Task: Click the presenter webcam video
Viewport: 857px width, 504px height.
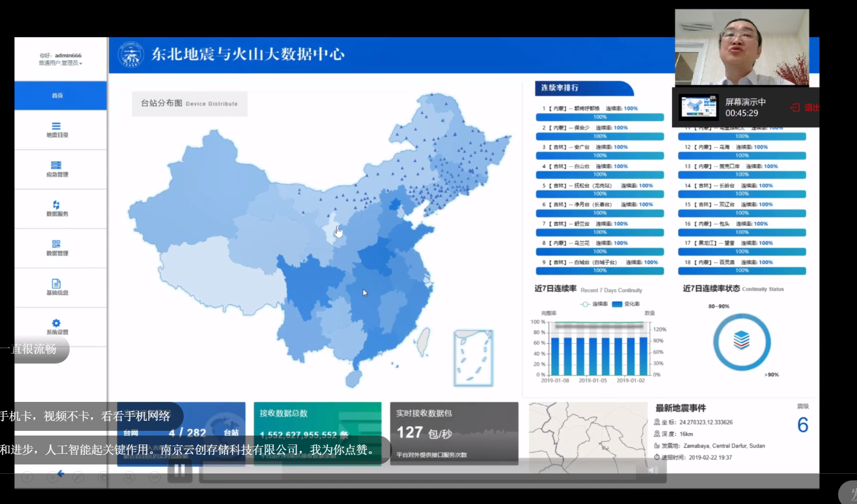Action: [742, 47]
